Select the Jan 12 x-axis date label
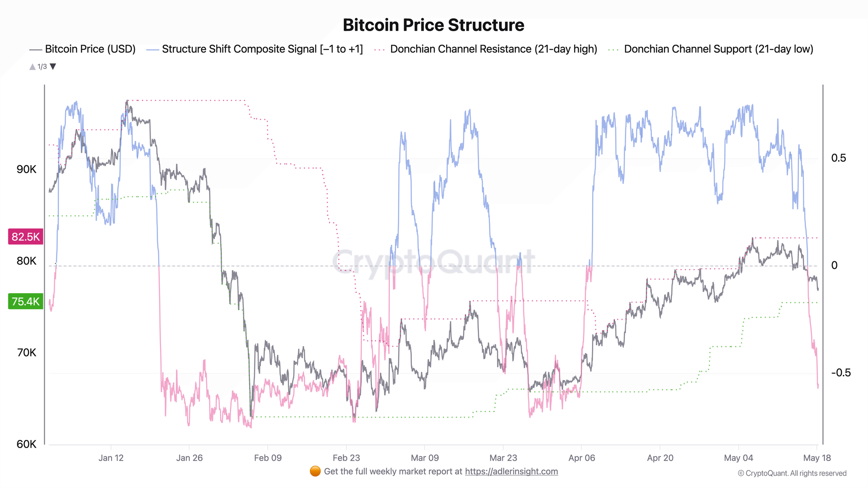The height and width of the screenshot is (488, 868). point(111,458)
